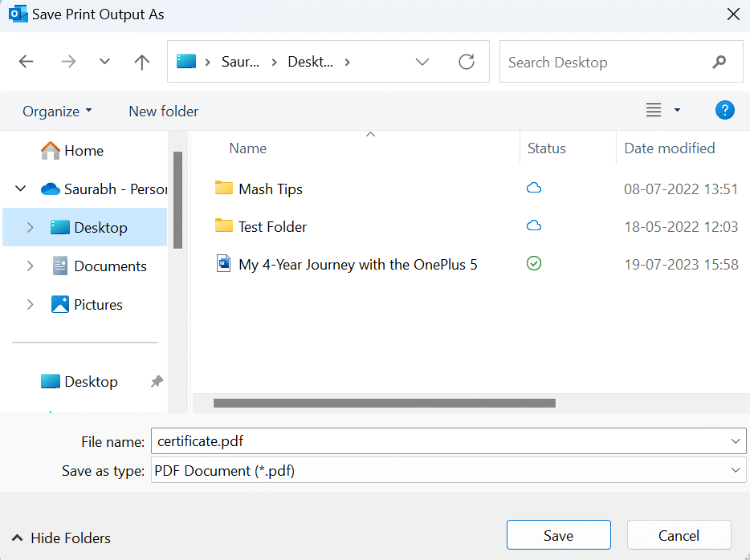Open the Organize menu
The height and width of the screenshot is (560, 750).
click(x=57, y=112)
